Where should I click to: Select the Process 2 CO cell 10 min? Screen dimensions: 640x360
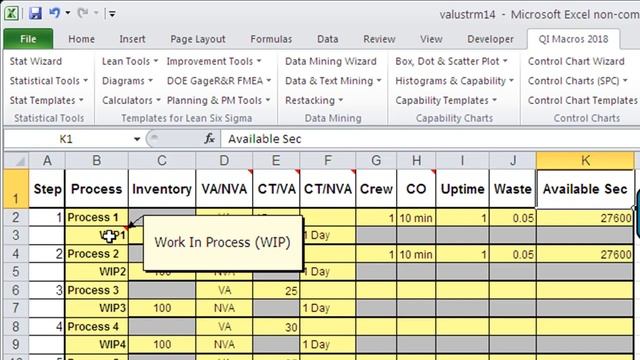(x=416, y=254)
